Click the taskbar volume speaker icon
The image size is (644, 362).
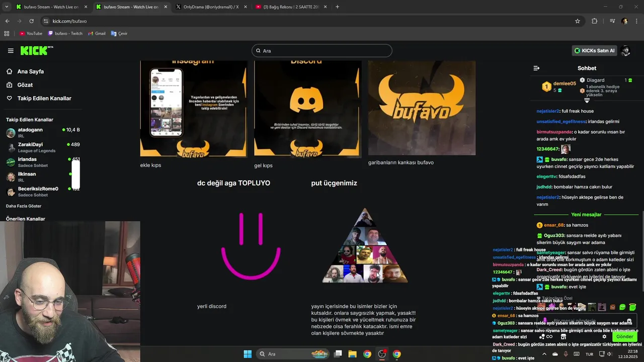609,354
